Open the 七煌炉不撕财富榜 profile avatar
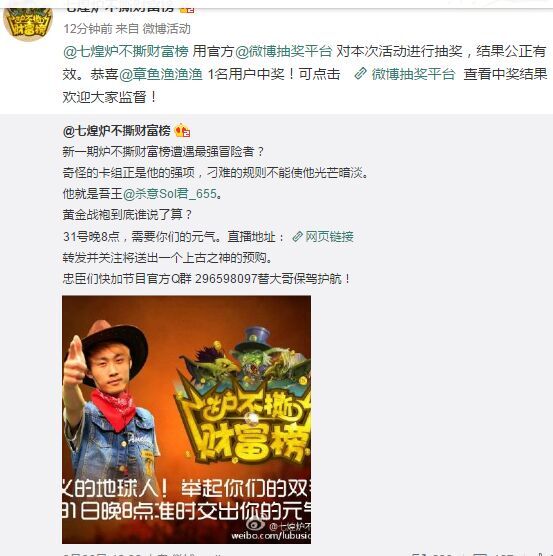This screenshot has width=553, height=556. (28, 23)
